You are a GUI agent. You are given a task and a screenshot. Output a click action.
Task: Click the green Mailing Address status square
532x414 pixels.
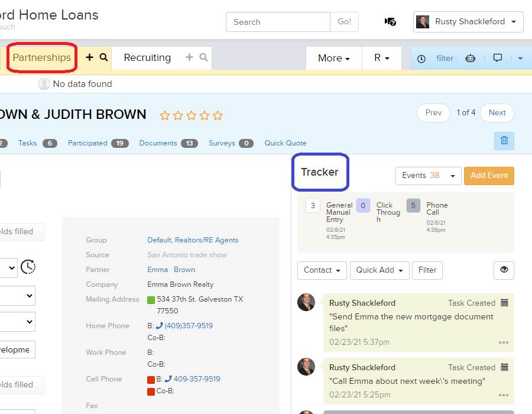[x=151, y=300]
